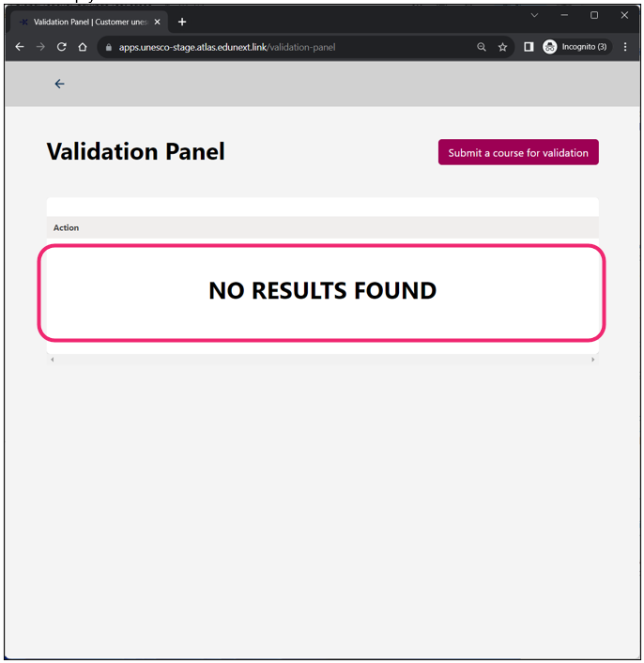Open Chrome three-dot menu
644x663 pixels.
coord(625,47)
